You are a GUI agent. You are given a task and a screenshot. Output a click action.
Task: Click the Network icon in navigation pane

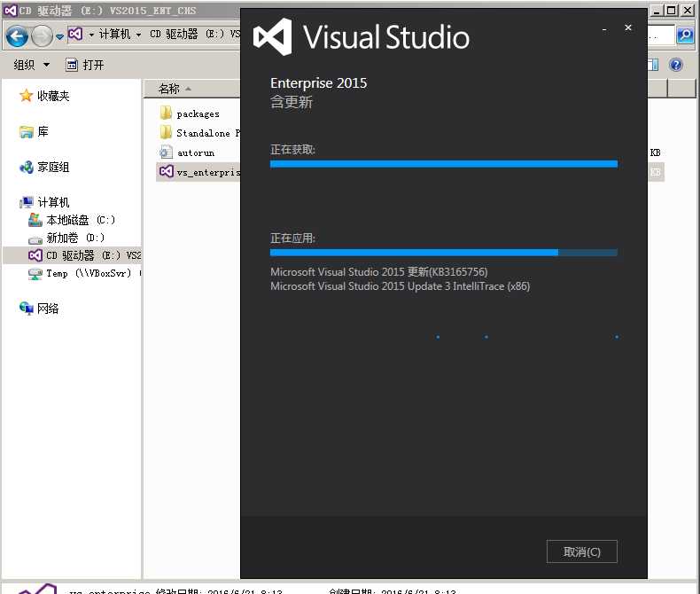tap(27, 309)
